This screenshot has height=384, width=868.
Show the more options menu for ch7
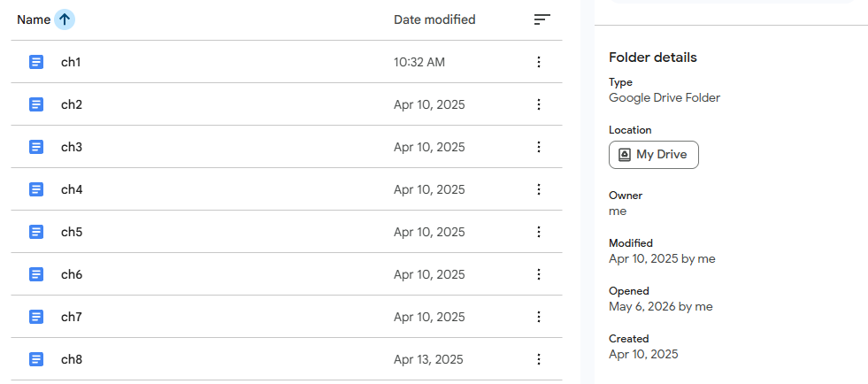pyautogui.click(x=539, y=317)
